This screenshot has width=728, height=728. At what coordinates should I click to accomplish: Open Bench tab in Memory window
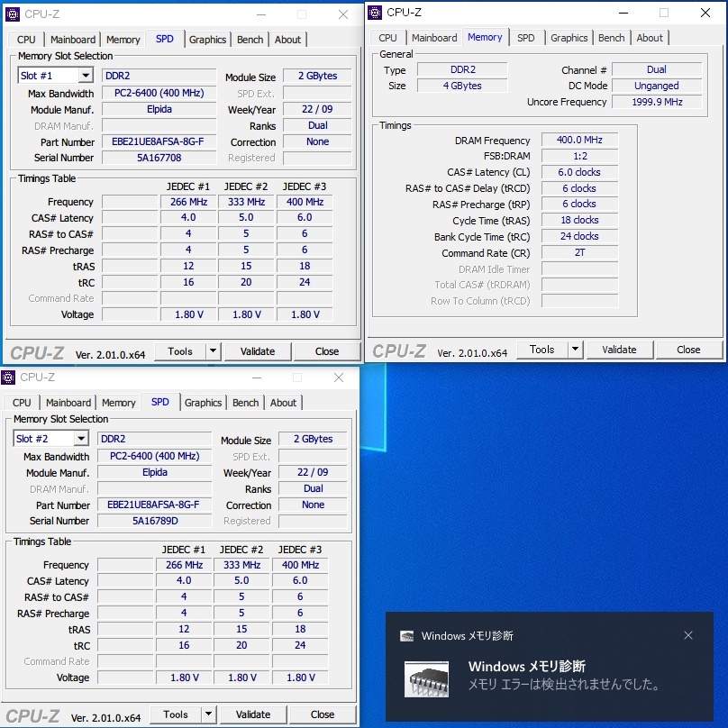(612, 38)
